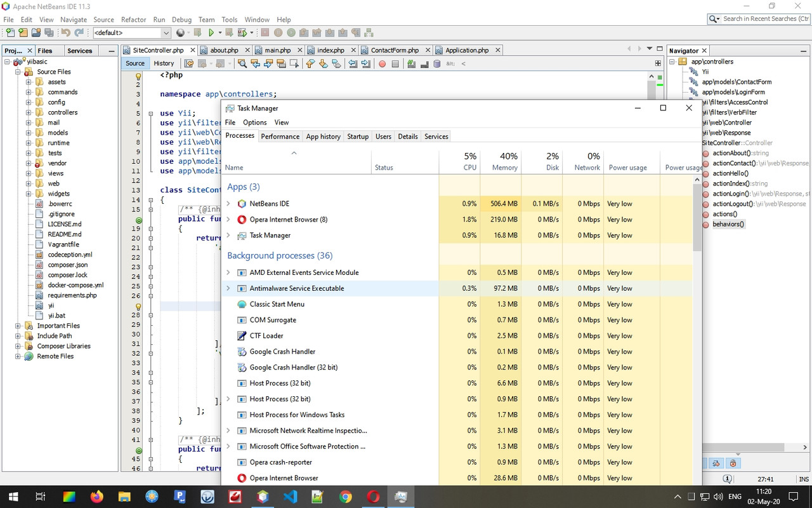Click the Source view button in editor
The image size is (812, 508).
pos(135,63)
